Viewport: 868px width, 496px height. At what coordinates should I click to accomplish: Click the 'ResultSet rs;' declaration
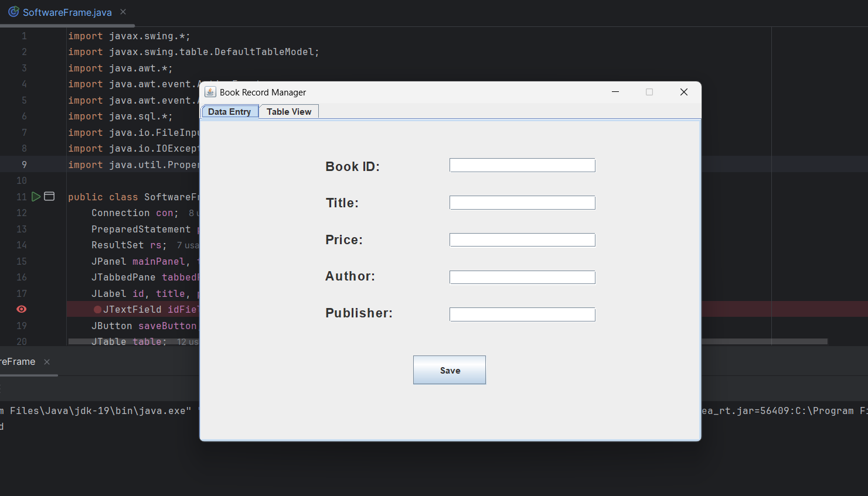[x=129, y=245]
